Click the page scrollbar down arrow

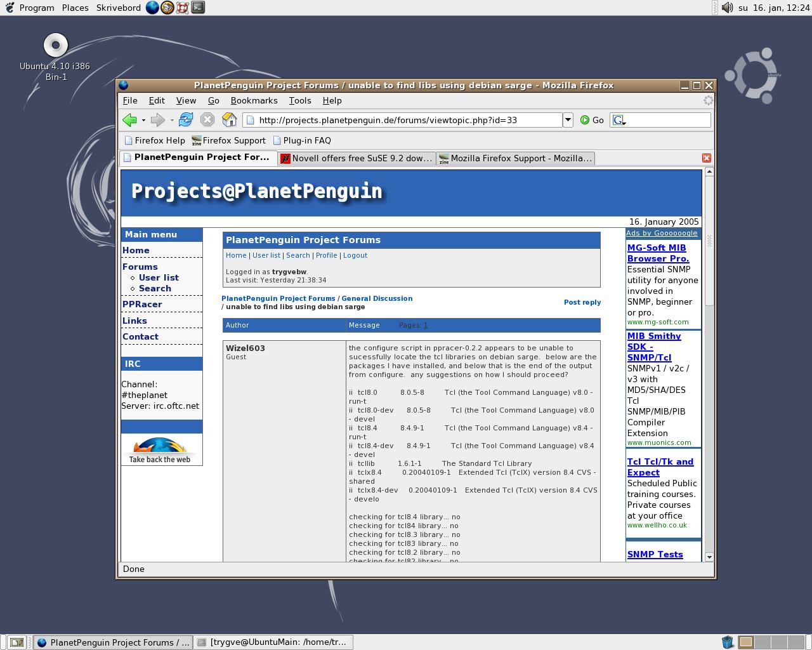pyautogui.click(x=709, y=557)
